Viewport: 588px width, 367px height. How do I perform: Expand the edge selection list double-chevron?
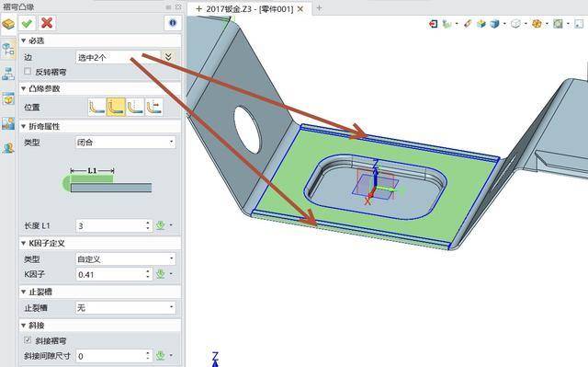click(168, 57)
